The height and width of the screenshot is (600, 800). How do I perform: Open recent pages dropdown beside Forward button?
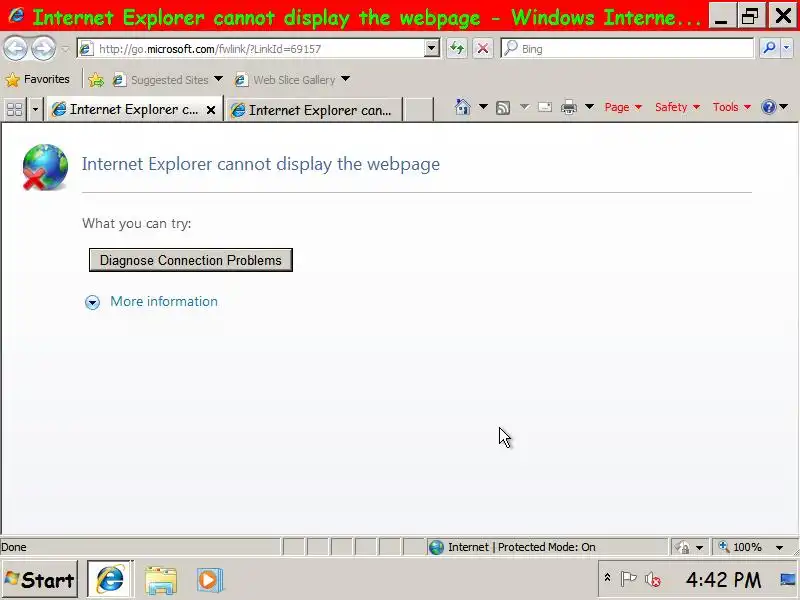65,49
